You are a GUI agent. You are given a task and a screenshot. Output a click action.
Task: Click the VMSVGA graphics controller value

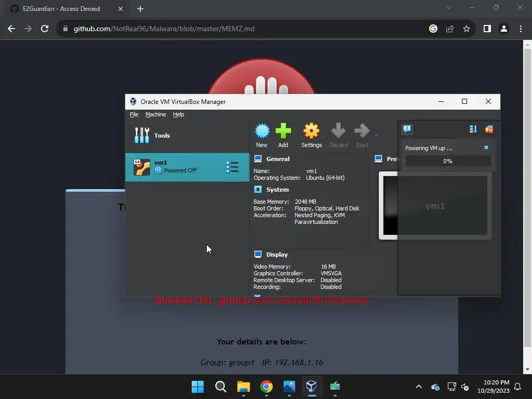[331, 273]
